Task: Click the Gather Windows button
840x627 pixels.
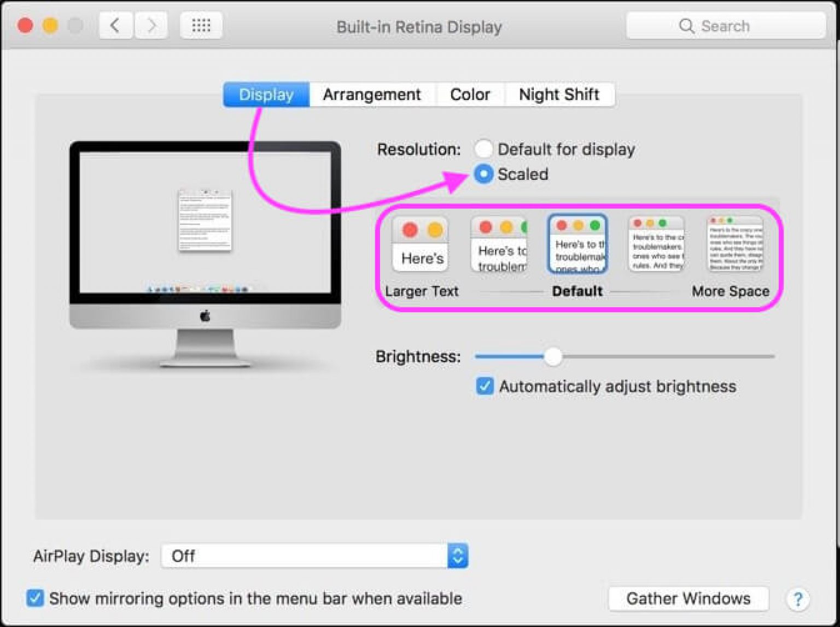Action: tap(689, 598)
